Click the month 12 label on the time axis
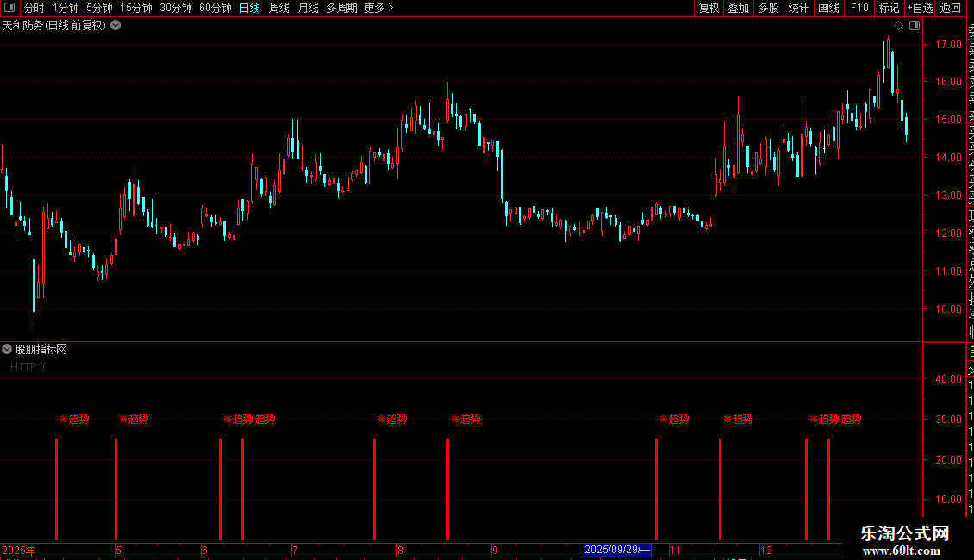Screen dimensions: 974x560 click(766, 550)
